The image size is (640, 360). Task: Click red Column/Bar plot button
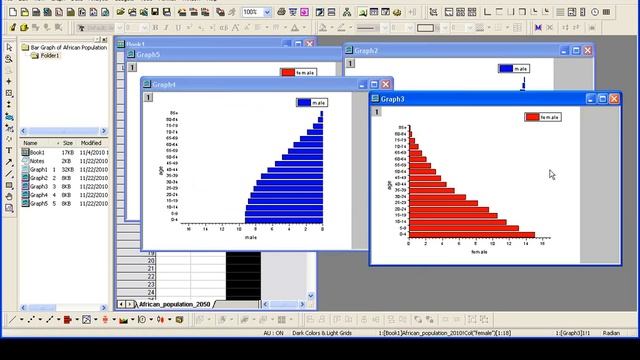click(68, 320)
